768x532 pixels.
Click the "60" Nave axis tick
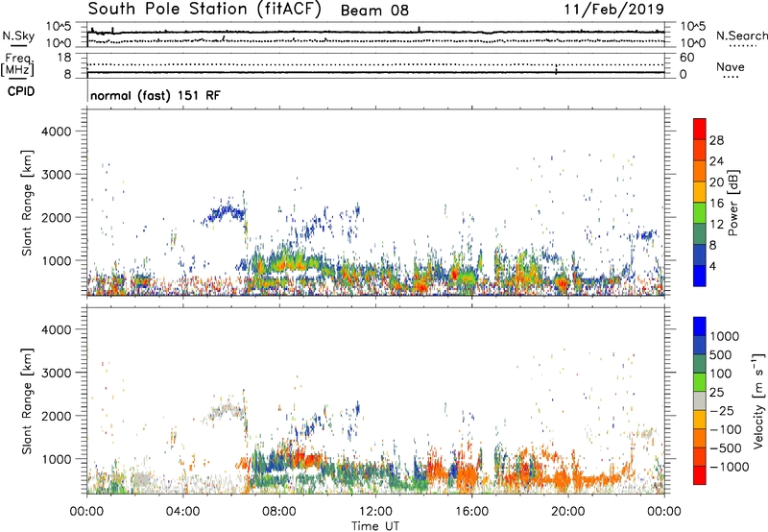[686, 58]
